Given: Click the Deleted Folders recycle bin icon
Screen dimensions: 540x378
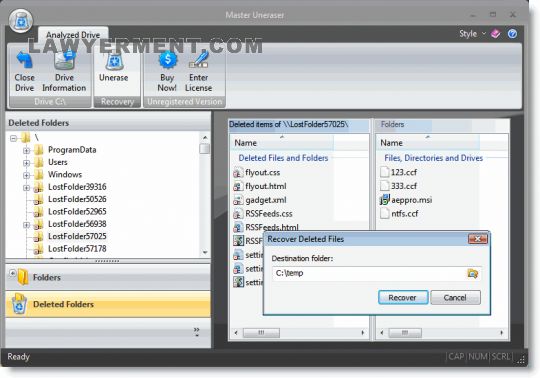Looking at the screenshot, I should click(19, 304).
